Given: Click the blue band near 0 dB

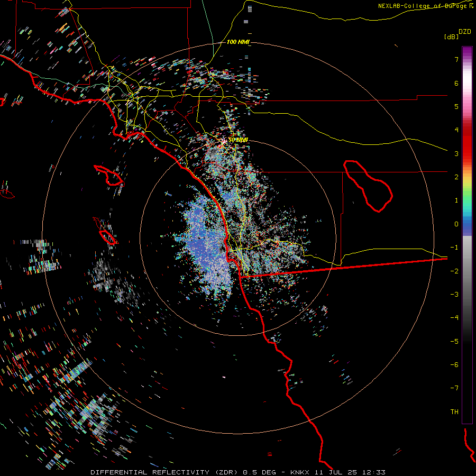Looking at the screenshot, I should click(x=467, y=226).
